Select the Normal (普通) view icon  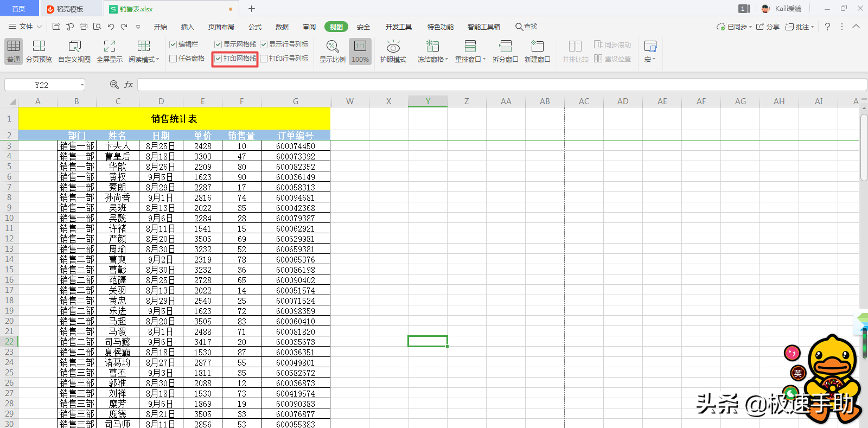pos(14,52)
